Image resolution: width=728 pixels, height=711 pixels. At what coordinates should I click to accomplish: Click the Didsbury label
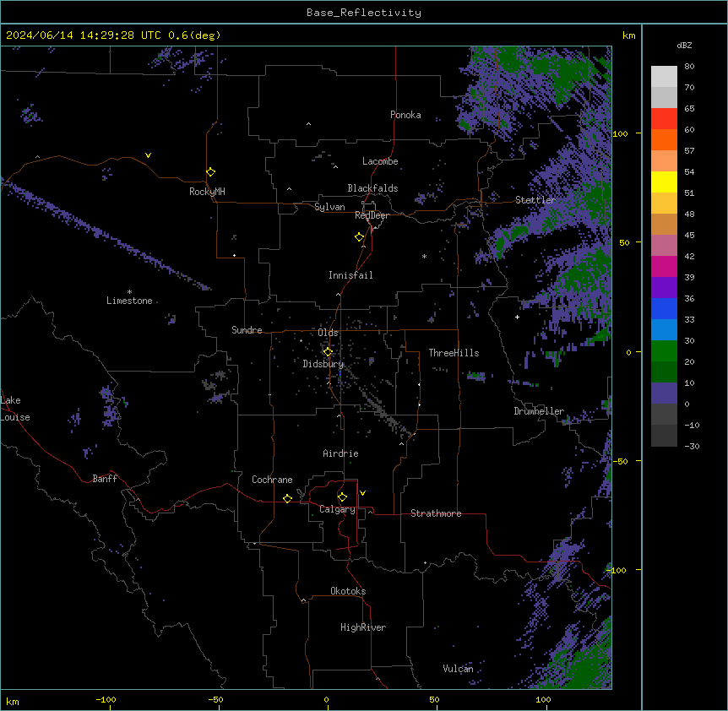click(323, 364)
